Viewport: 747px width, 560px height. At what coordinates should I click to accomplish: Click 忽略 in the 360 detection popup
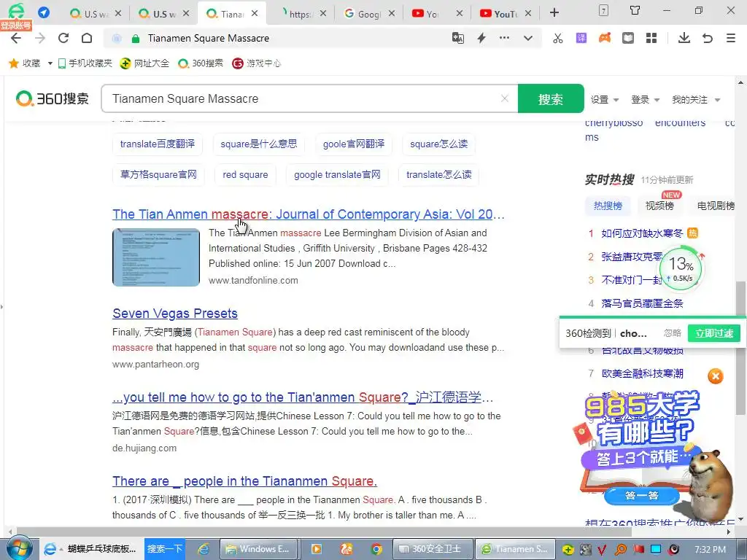(x=672, y=332)
